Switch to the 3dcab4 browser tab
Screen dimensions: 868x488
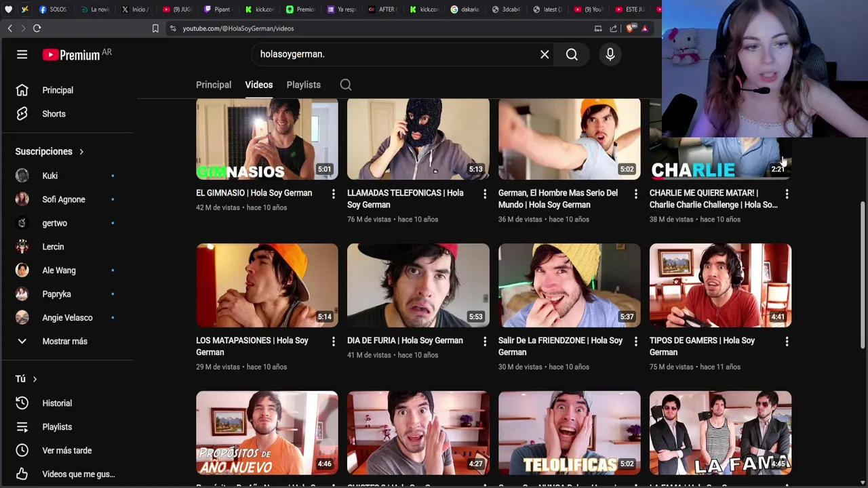tap(506, 9)
